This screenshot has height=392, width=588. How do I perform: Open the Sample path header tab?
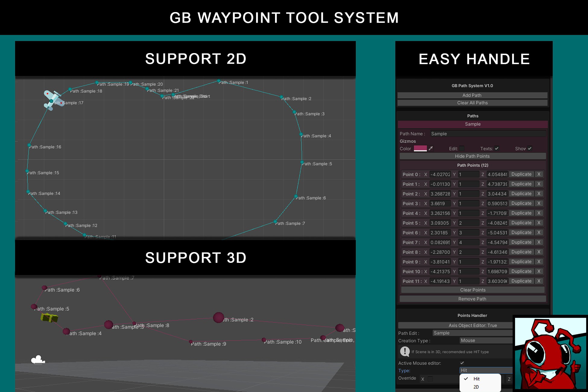pos(473,124)
